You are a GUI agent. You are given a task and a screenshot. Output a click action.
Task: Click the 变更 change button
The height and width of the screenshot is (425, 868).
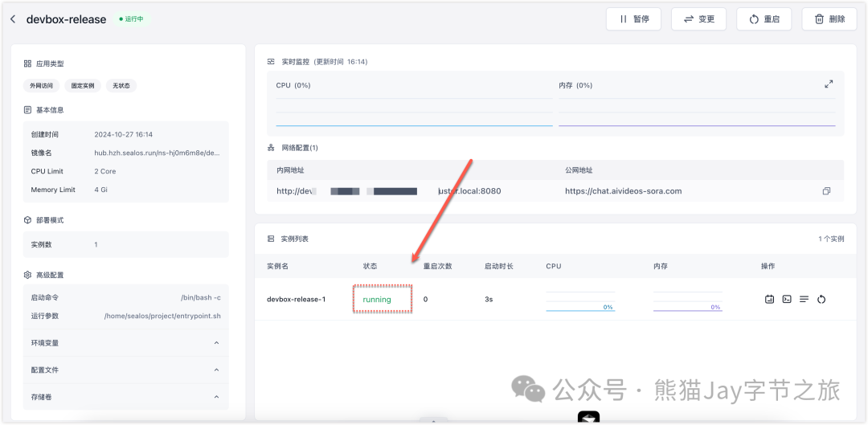699,19
